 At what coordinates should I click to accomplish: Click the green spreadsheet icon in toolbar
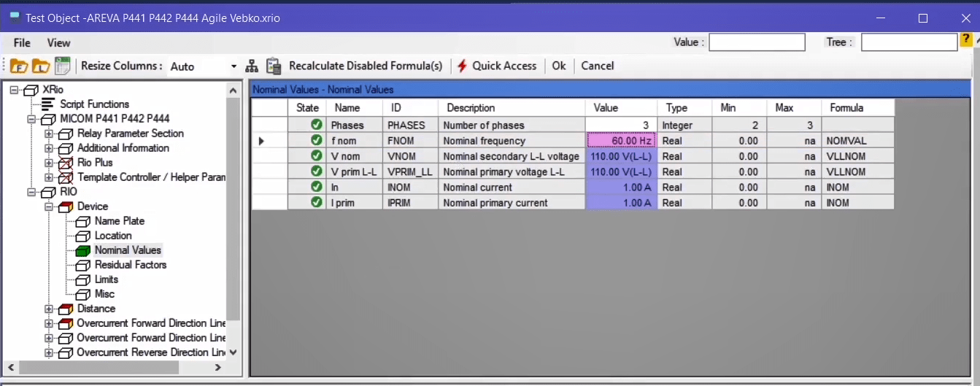[63, 66]
